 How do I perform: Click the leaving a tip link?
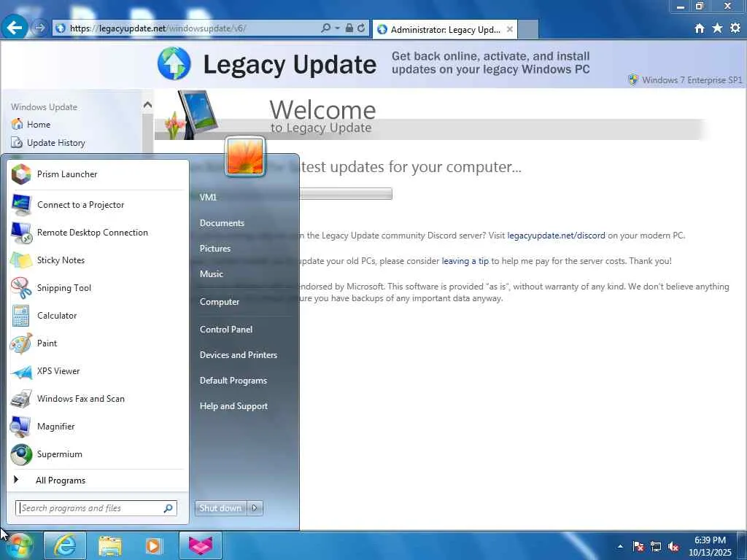pyautogui.click(x=465, y=261)
